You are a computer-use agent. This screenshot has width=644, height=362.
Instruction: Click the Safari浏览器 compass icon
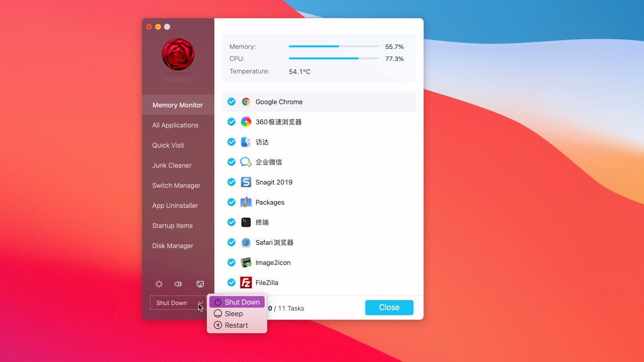coord(246,242)
